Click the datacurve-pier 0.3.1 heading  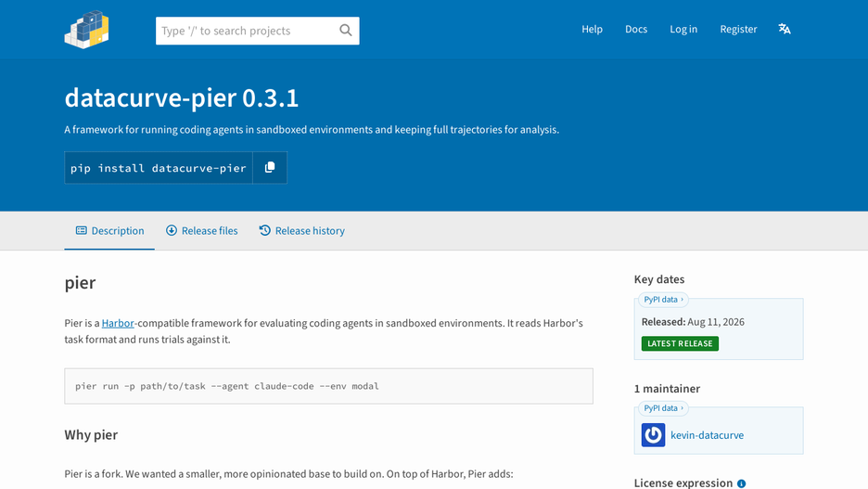pyautogui.click(x=182, y=98)
